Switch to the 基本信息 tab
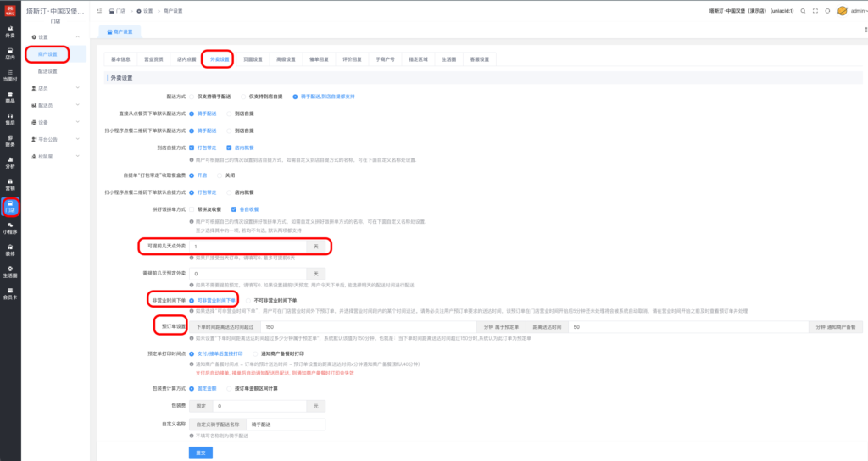Image resolution: width=868 pixels, height=461 pixels. tap(121, 59)
